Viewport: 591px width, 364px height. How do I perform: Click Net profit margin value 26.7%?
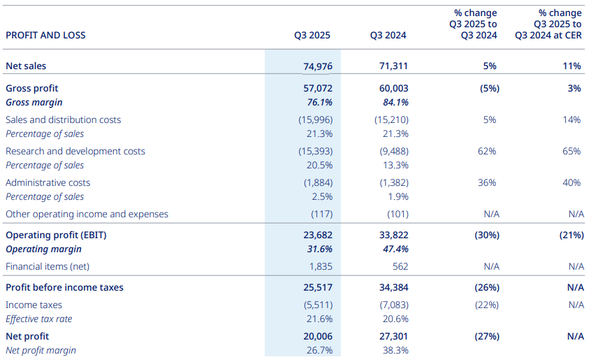click(x=320, y=350)
